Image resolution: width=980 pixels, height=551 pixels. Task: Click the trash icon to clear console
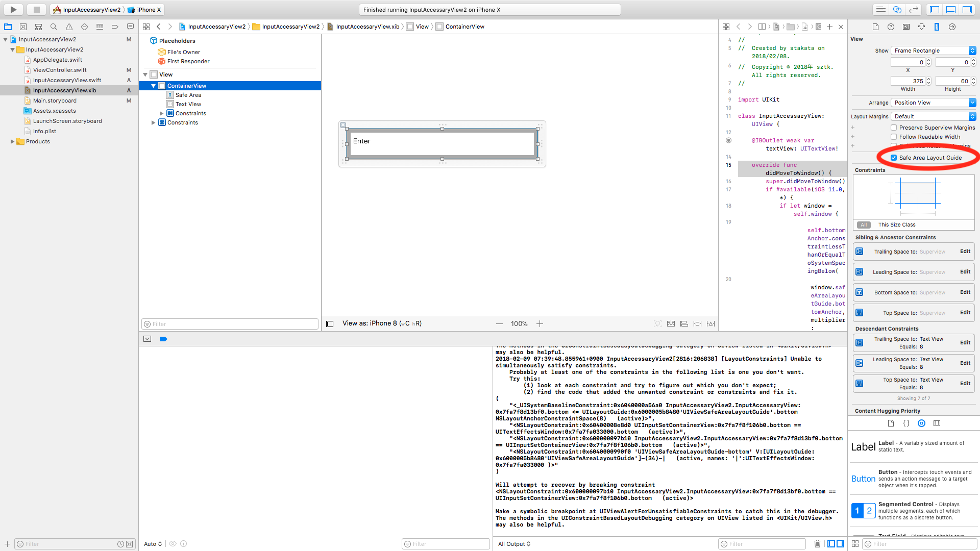tap(817, 543)
